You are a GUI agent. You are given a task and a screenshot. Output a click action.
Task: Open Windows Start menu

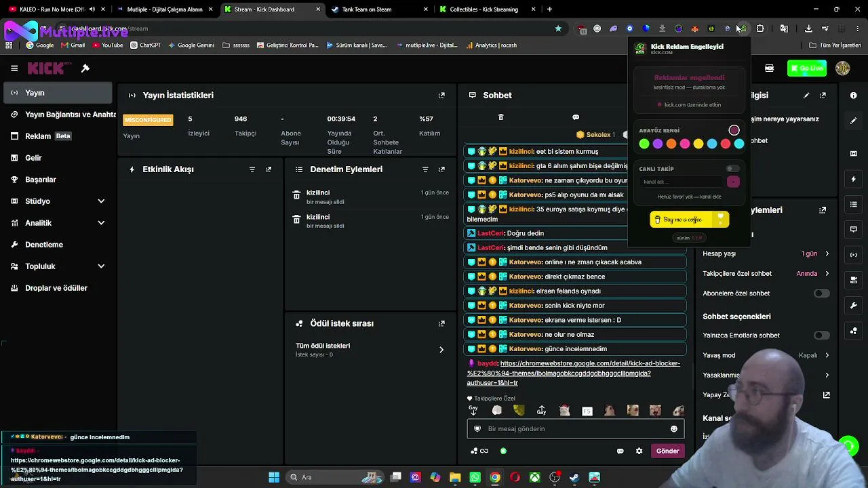coord(274,477)
